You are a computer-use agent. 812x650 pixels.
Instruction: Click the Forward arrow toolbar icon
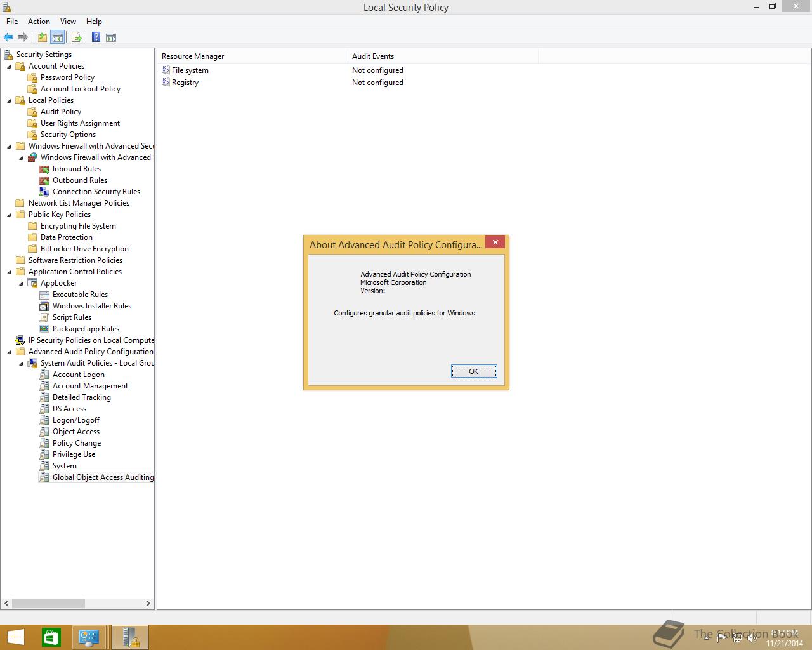(23, 37)
